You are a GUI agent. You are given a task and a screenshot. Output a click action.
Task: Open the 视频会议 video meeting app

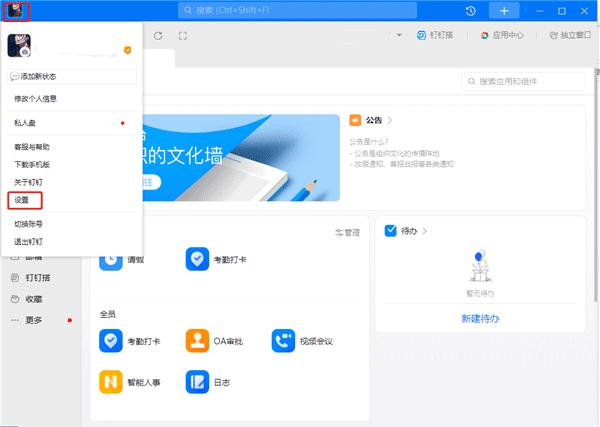coord(283,341)
